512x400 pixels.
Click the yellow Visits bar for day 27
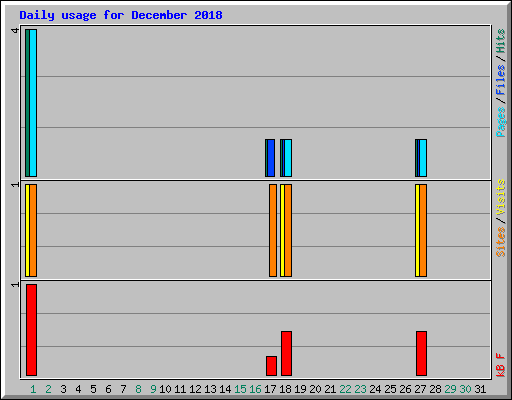point(417,230)
